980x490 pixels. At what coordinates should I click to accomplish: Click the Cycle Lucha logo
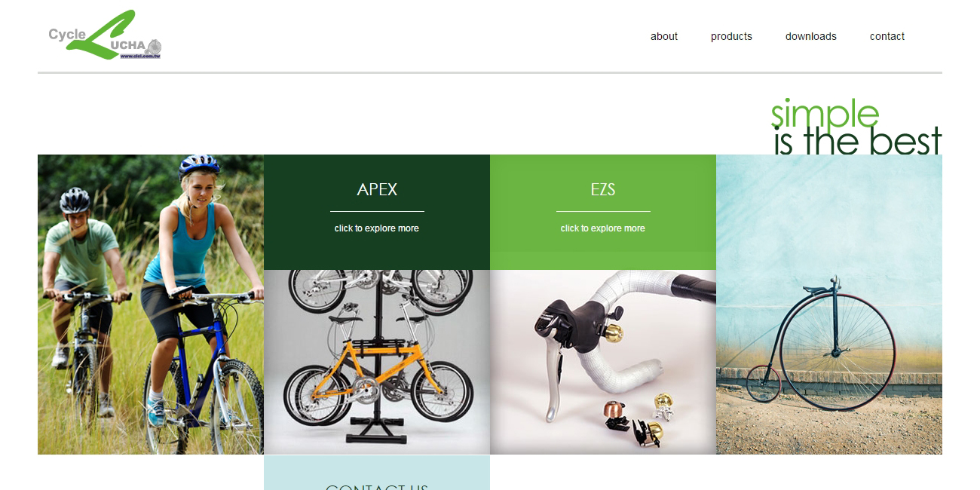click(105, 35)
